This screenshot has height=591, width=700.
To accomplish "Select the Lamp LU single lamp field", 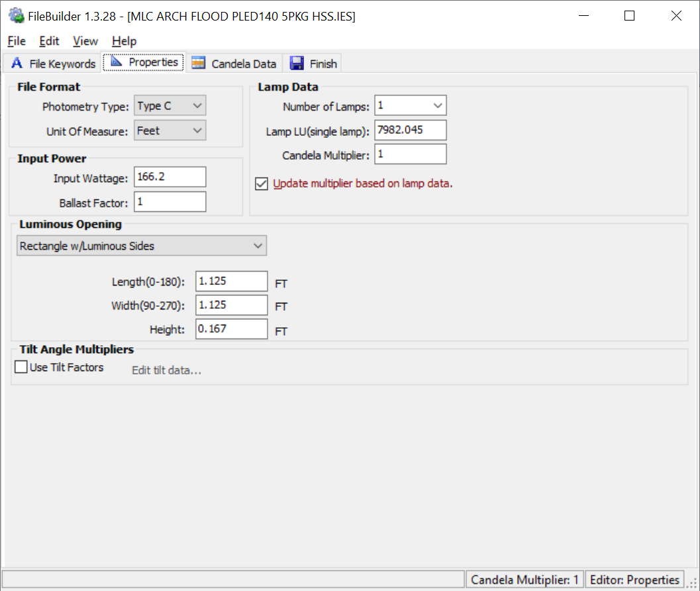I will coord(410,130).
